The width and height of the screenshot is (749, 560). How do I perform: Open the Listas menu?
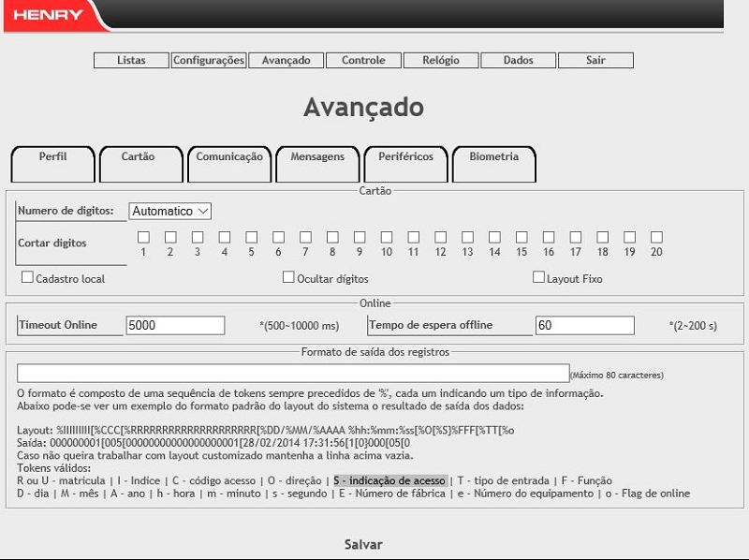point(131,60)
